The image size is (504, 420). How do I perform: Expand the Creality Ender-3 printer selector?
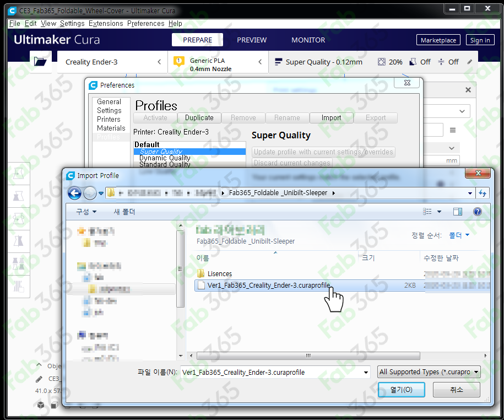pyautogui.click(x=112, y=62)
